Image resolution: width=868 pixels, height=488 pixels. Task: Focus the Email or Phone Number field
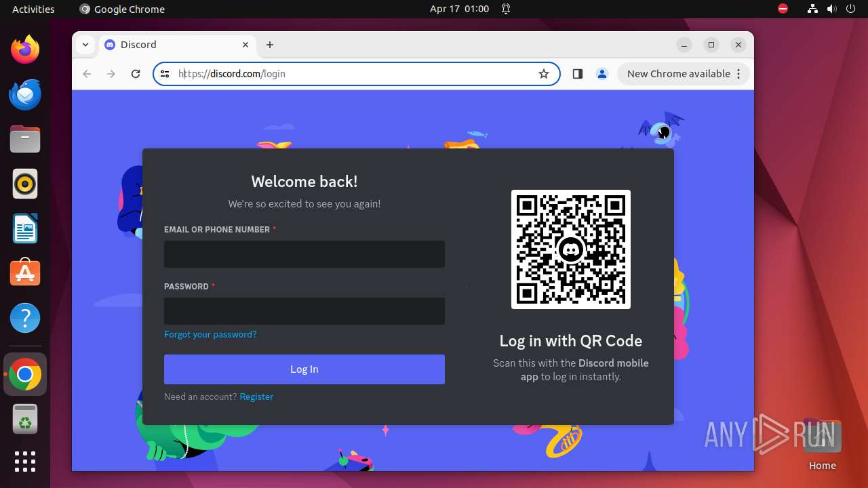tap(304, 254)
